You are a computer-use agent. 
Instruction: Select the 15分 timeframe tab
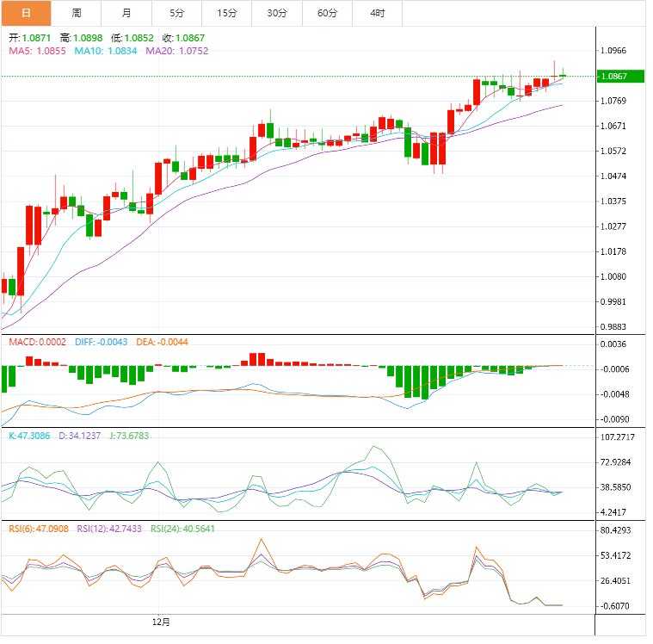coord(227,13)
